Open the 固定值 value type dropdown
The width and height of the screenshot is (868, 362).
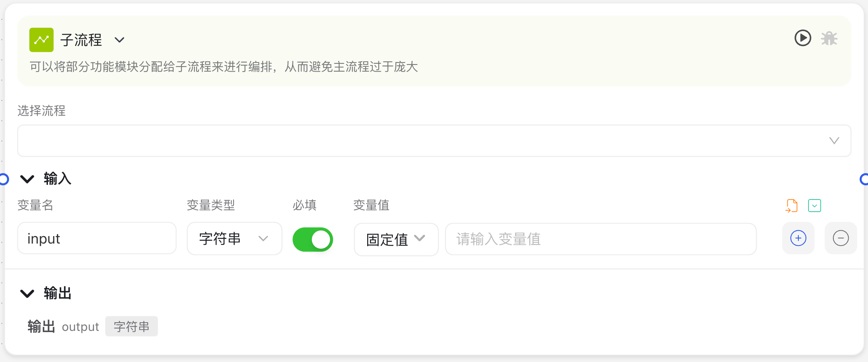[x=396, y=239]
